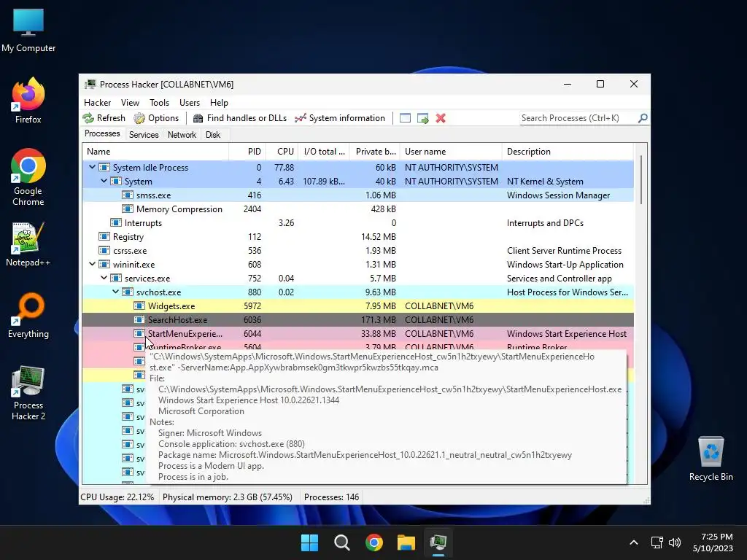
Task: Open the View menu
Action: pyautogui.click(x=130, y=103)
